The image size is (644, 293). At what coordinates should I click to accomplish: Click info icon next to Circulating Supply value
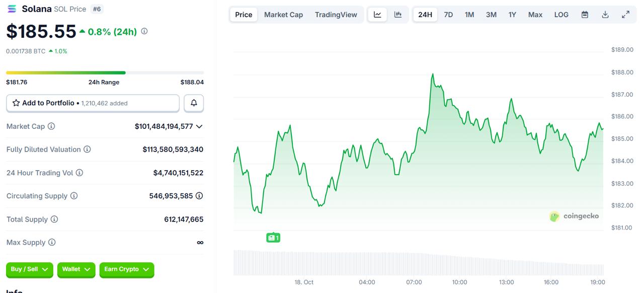[199, 196]
